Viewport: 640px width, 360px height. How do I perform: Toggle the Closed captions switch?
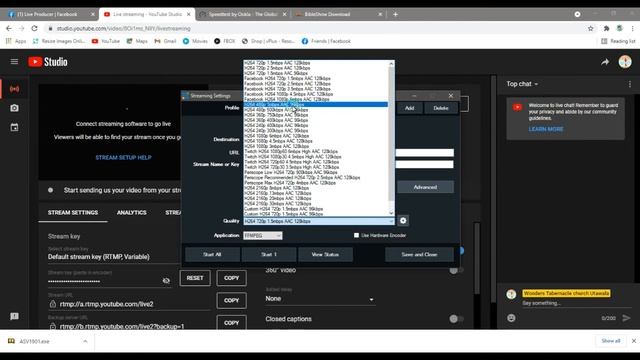(456, 319)
